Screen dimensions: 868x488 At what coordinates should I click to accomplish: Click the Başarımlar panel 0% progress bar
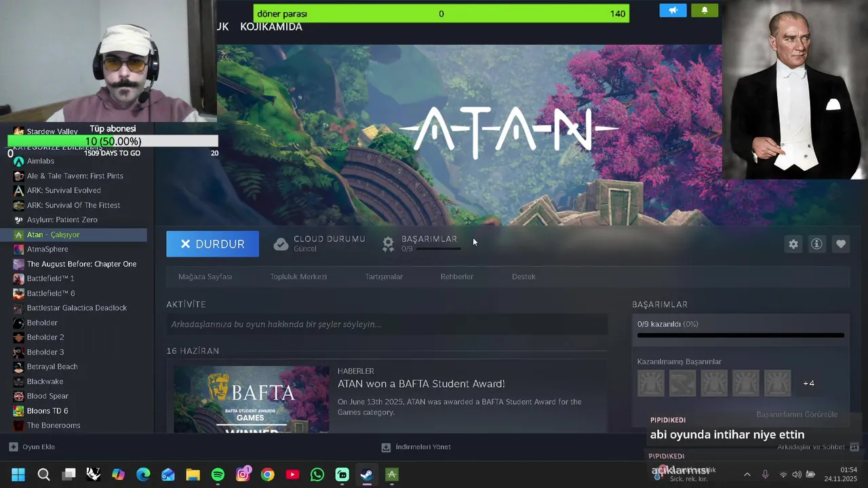click(x=741, y=335)
